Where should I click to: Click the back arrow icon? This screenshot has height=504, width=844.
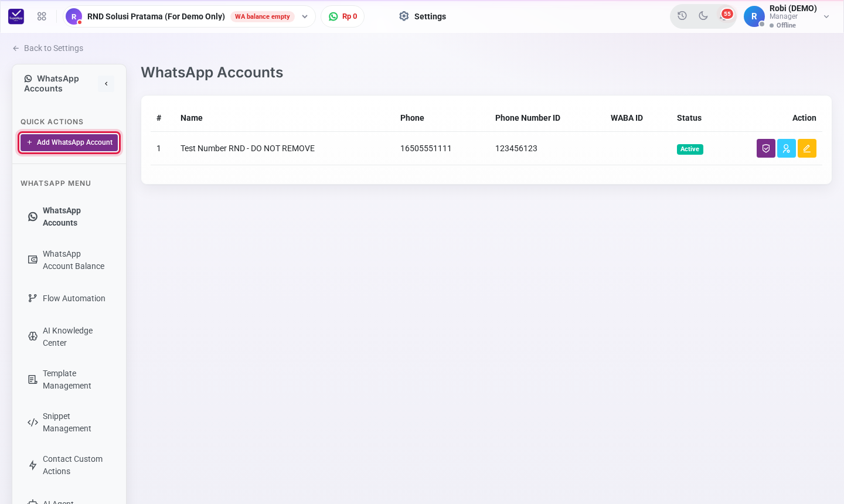pos(16,49)
